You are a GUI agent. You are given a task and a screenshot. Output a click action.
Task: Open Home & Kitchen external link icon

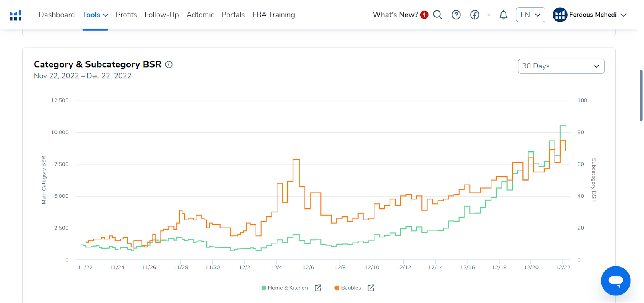point(318,288)
